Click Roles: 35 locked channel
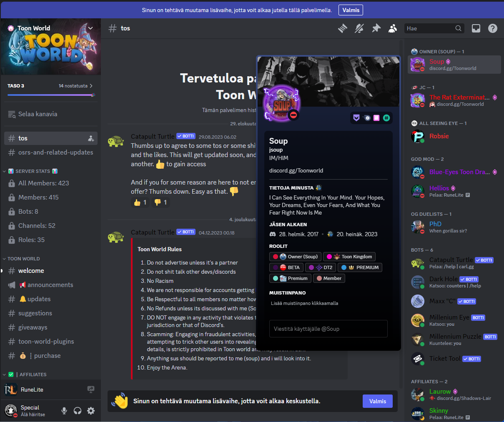 (x=51, y=240)
